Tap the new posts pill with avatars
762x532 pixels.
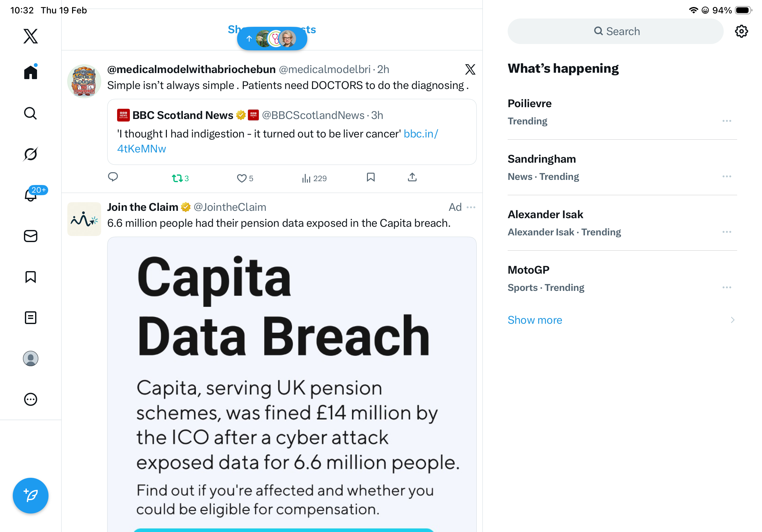272,39
